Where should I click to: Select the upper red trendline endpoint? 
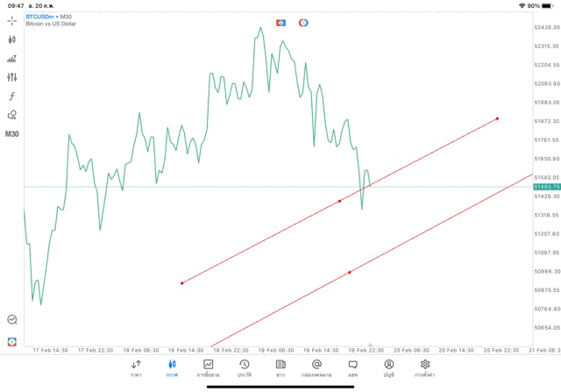tap(497, 118)
